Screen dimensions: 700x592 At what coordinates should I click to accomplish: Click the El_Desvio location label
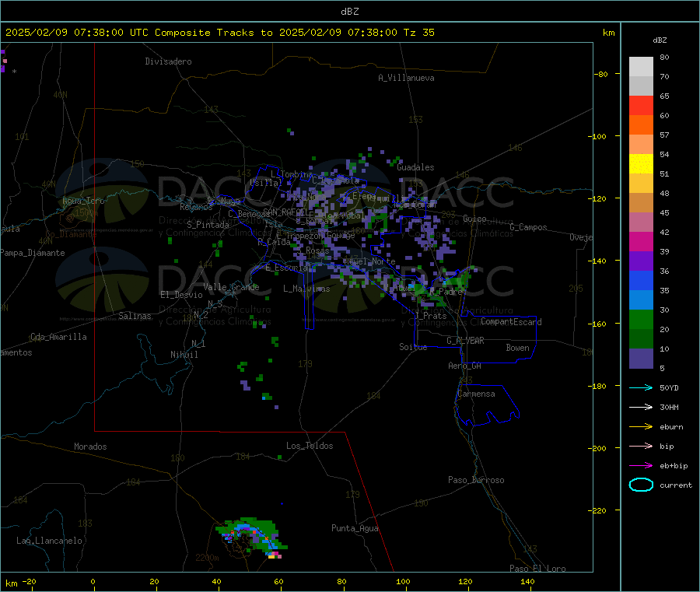181,295
